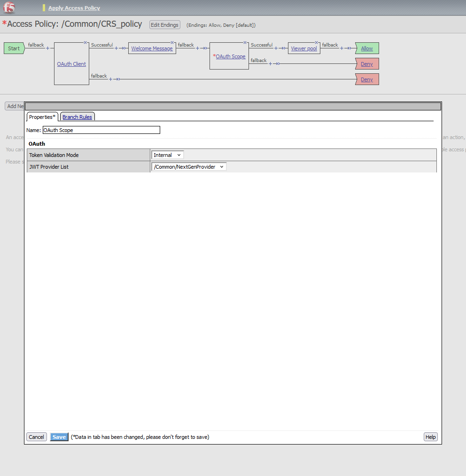The width and height of the screenshot is (466, 476).
Task: Open the Edit Endings dialog
Action: [164, 24]
